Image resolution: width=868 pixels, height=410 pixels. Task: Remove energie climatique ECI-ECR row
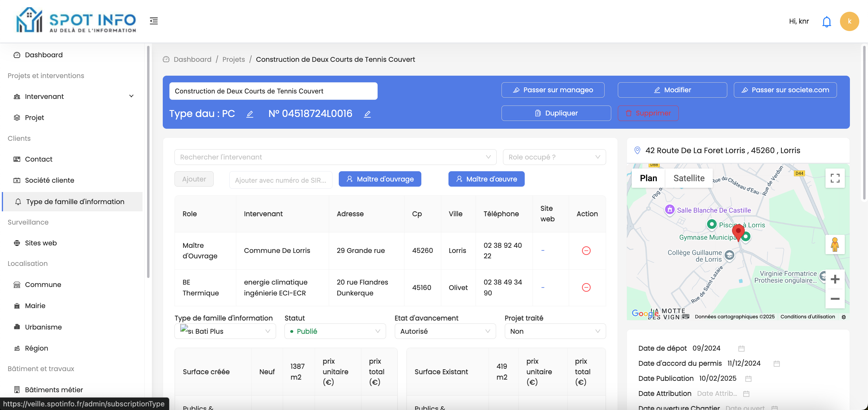[586, 287]
